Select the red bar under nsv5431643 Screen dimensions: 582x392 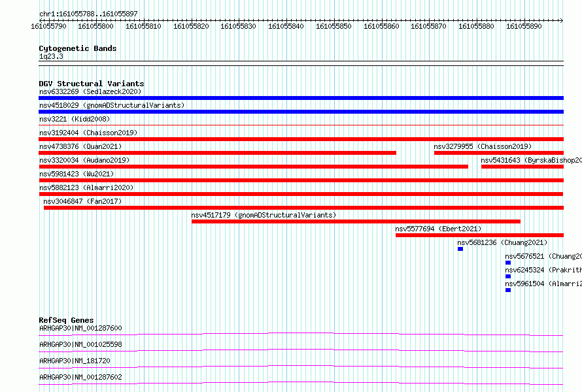click(x=522, y=167)
